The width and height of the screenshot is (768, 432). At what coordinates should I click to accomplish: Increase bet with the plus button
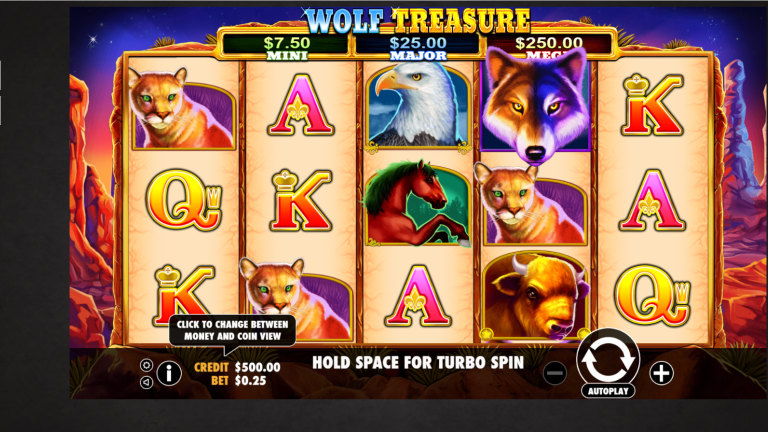click(661, 373)
